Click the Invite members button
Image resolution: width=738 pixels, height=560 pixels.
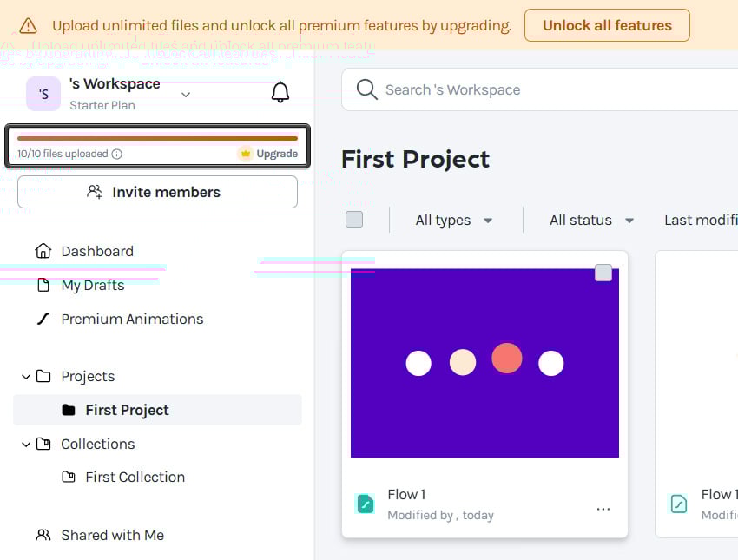point(157,192)
